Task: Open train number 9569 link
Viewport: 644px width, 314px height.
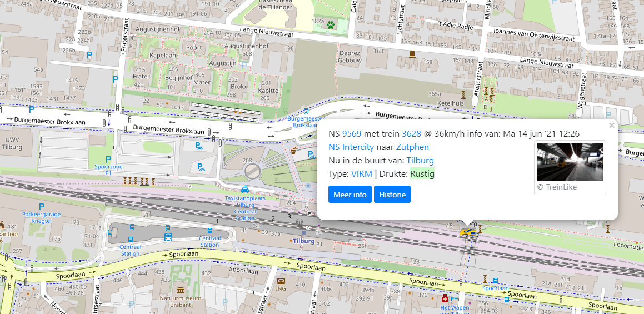Action: pyautogui.click(x=351, y=133)
